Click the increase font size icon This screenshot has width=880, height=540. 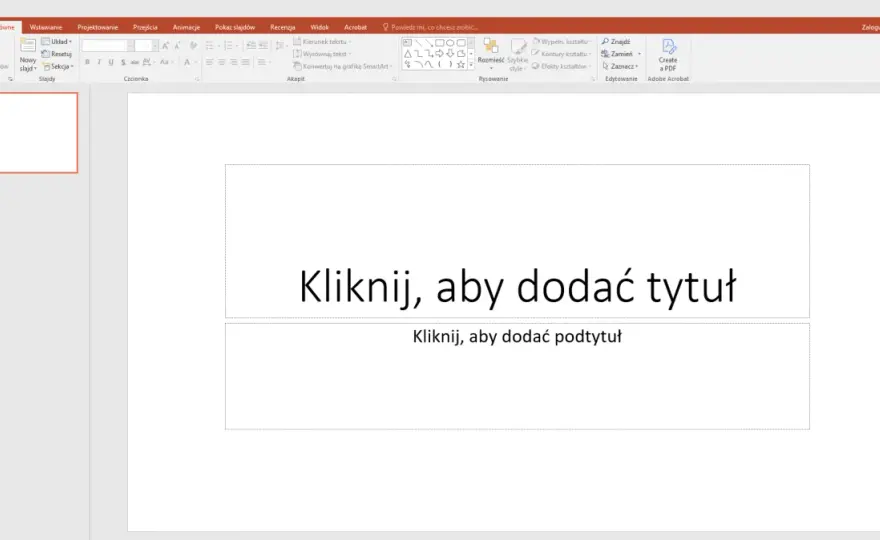(166, 45)
